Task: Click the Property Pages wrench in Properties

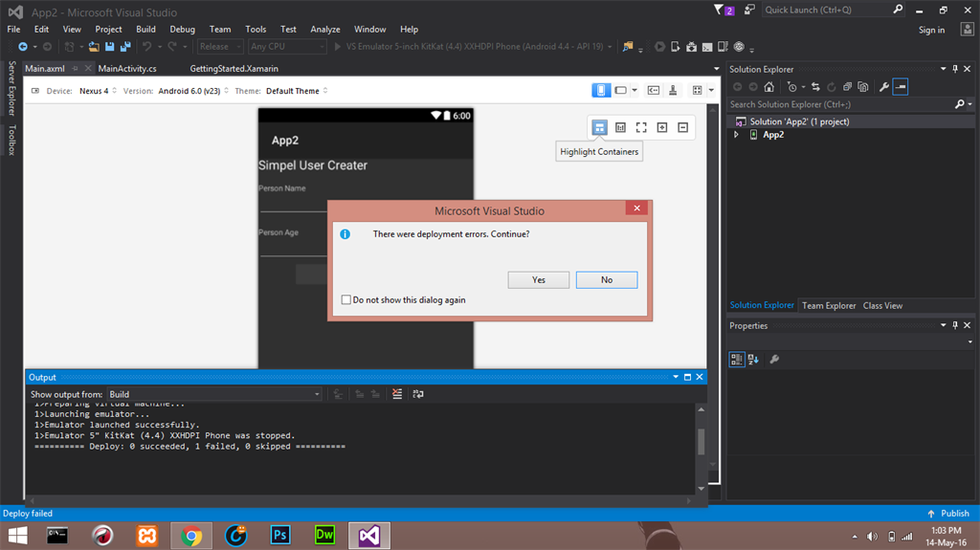Action: [773, 360]
